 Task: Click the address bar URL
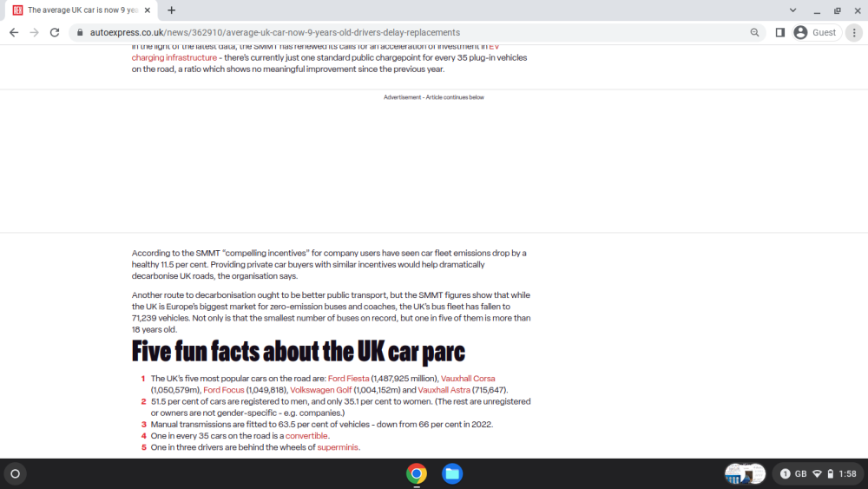click(x=275, y=33)
